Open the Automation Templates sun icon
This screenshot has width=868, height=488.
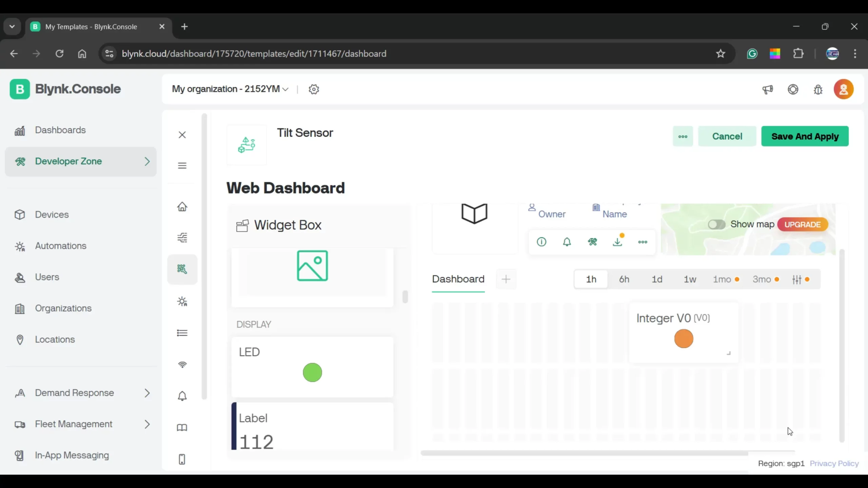click(x=182, y=302)
